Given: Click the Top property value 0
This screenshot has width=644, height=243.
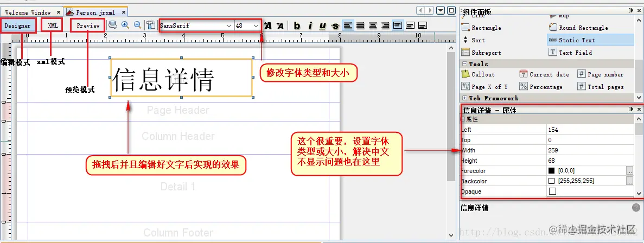Looking at the screenshot, I should click(x=590, y=140).
